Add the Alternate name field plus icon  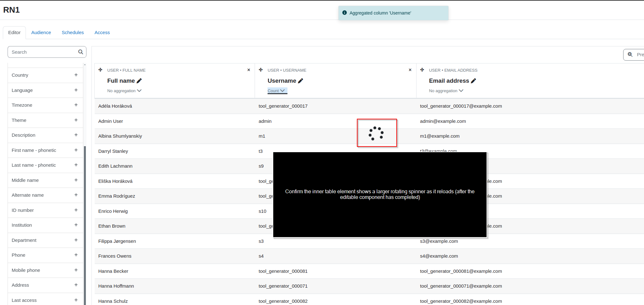tap(76, 195)
